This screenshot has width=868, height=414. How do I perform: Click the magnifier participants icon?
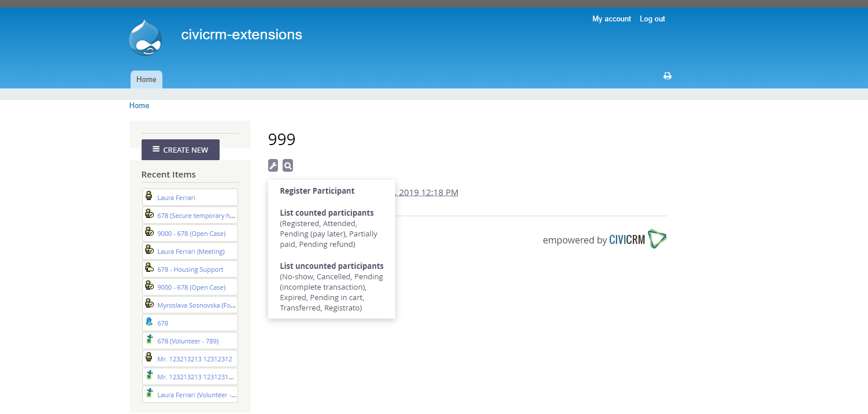(288, 166)
